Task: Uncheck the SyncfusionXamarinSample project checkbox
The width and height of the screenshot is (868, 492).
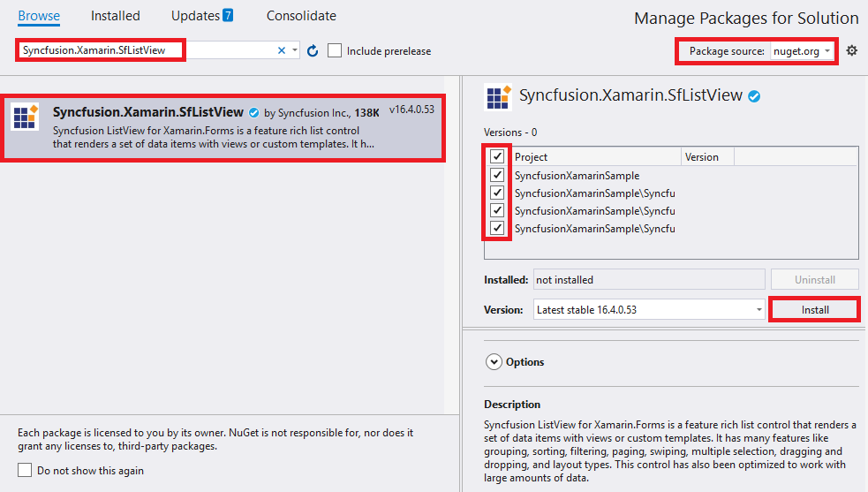Action: click(x=497, y=175)
